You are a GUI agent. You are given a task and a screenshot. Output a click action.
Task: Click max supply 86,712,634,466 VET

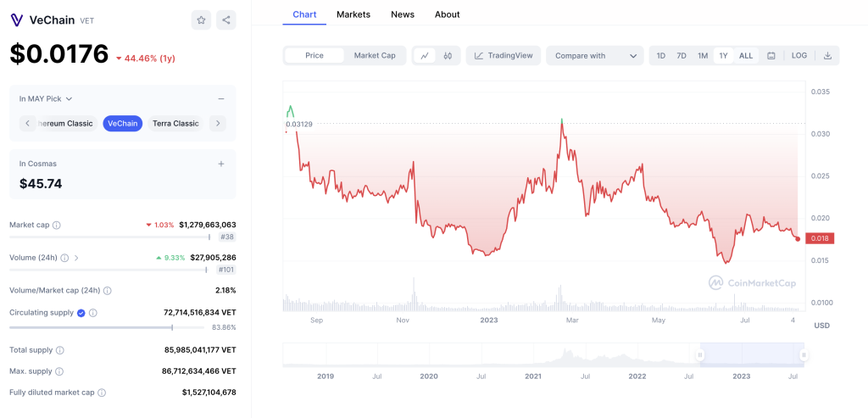point(200,371)
